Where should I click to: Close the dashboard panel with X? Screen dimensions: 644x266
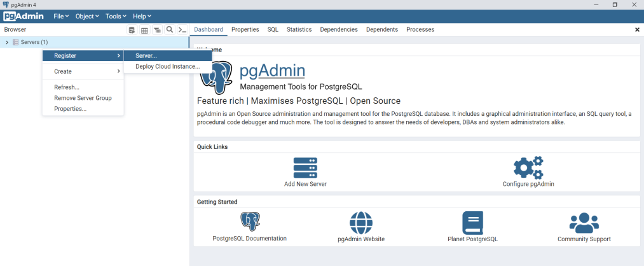[x=638, y=30]
